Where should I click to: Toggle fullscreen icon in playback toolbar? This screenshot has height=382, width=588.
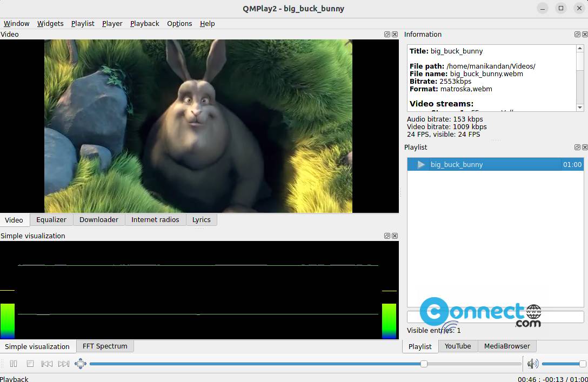pos(80,364)
